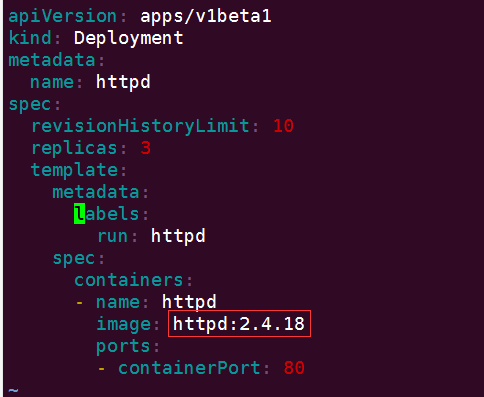Click the Deployment kind value
484x397 pixels.
click(128, 38)
